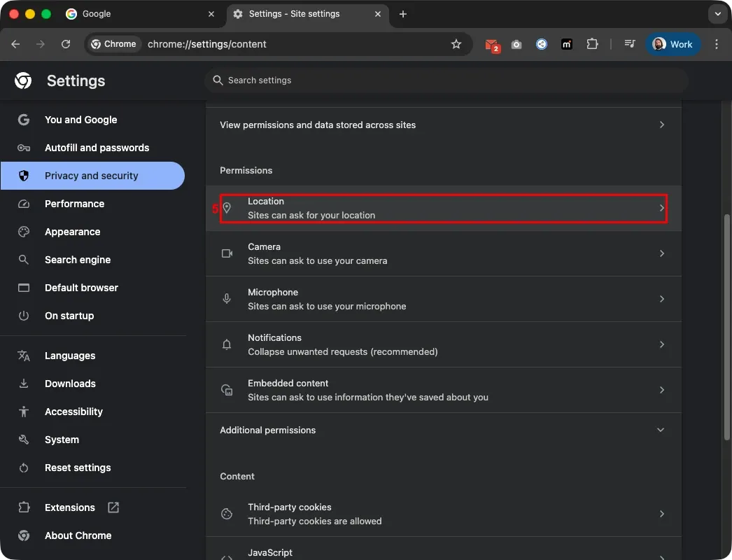Viewport: 732px width, 560px height.
Task: Reload the current page
Action: pyautogui.click(x=66, y=44)
